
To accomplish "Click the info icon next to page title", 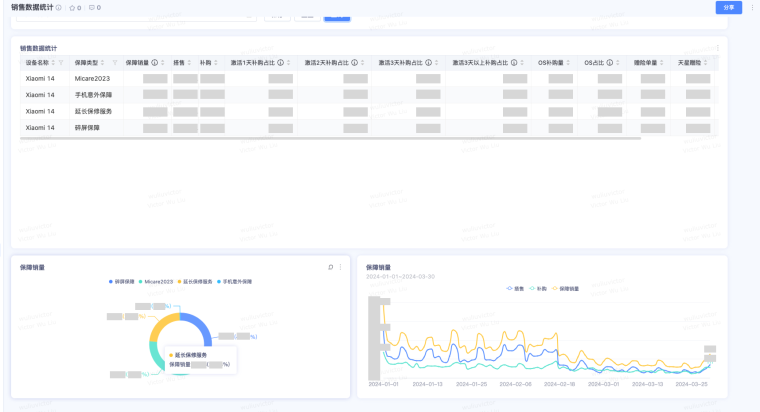I will 59,8.
